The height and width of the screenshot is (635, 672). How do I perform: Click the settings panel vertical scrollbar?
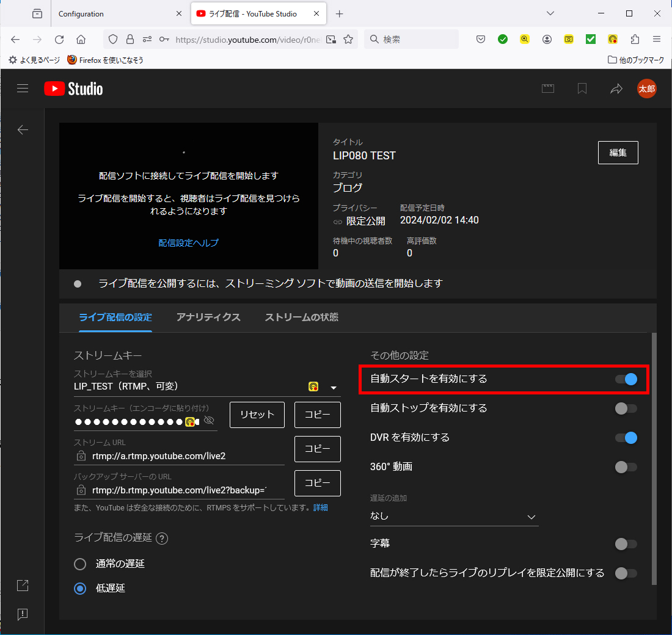(x=654, y=459)
